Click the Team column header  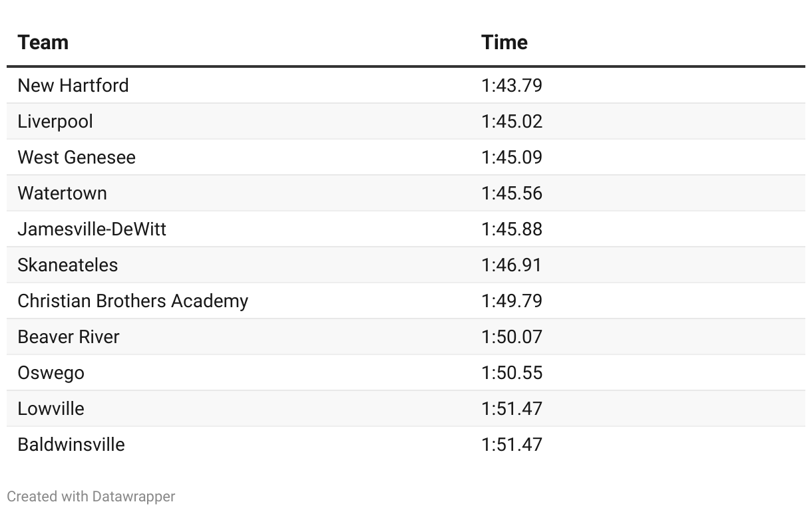(43, 43)
